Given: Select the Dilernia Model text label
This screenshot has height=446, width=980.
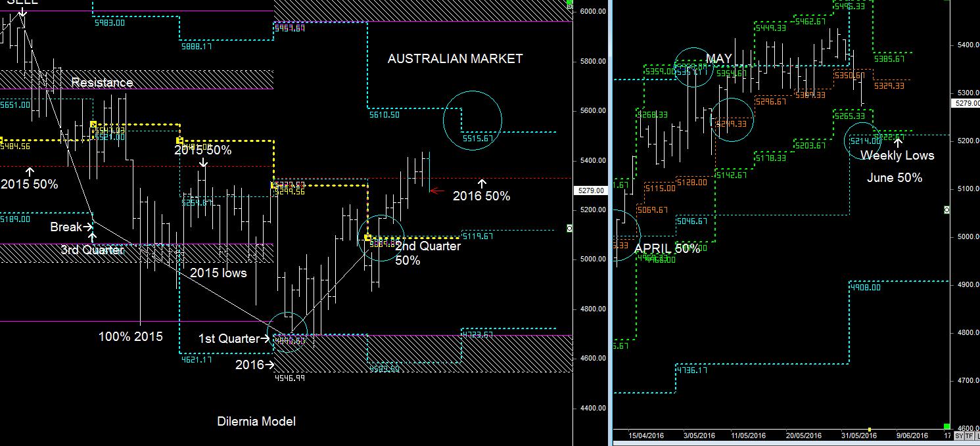Looking at the screenshot, I should [256, 421].
